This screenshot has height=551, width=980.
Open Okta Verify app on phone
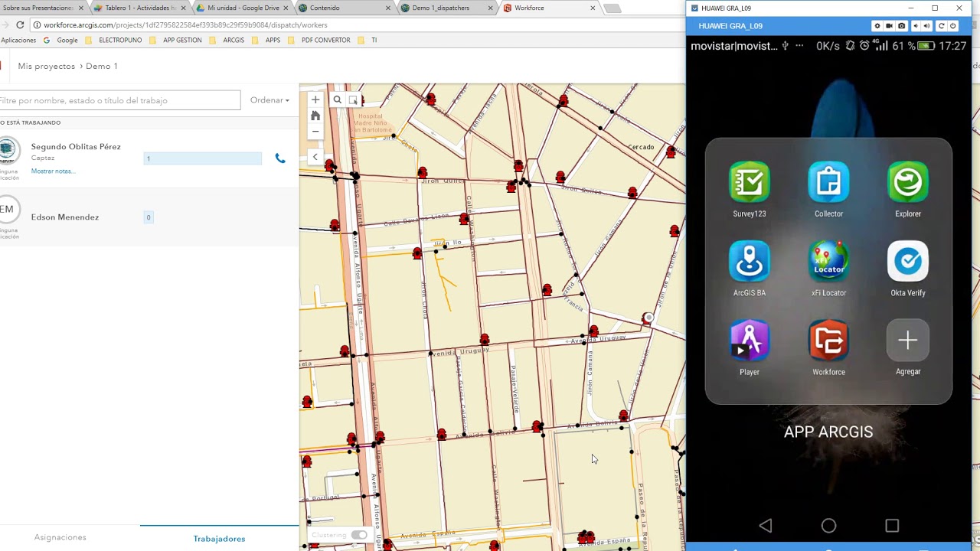(908, 269)
